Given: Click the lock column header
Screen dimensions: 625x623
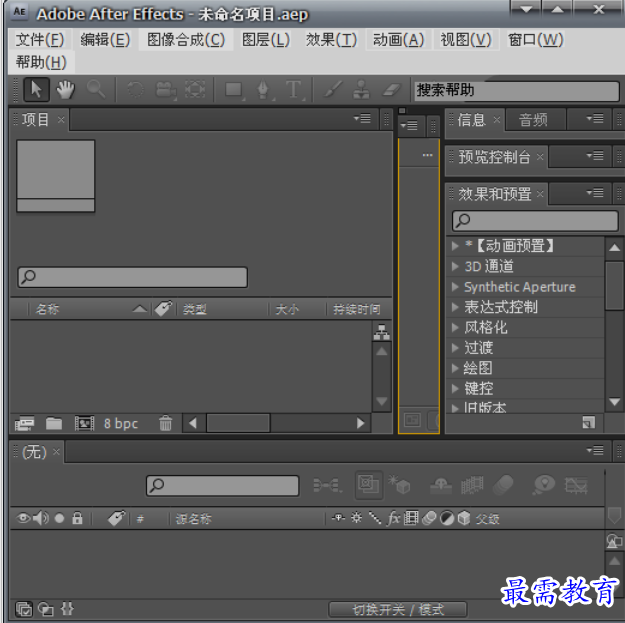Looking at the screenshot, I should [x=77, y=518].
